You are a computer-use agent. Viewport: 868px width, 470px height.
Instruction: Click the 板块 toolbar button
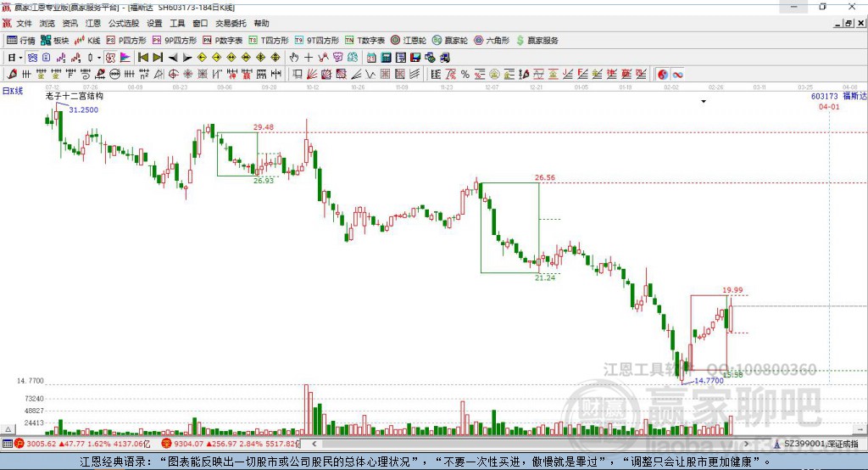point(55,41)
